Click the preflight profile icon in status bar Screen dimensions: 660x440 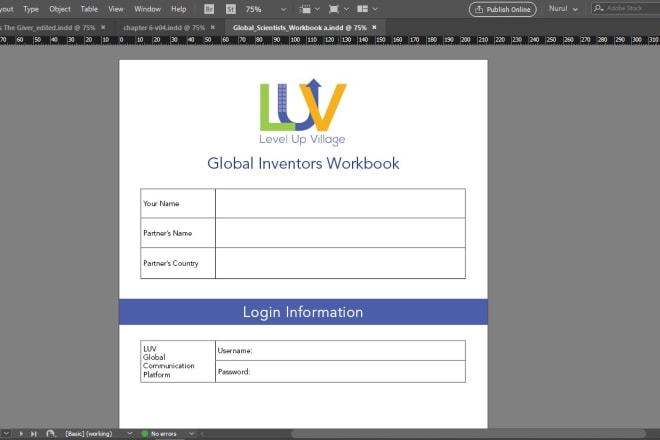(x=51, y=433)
